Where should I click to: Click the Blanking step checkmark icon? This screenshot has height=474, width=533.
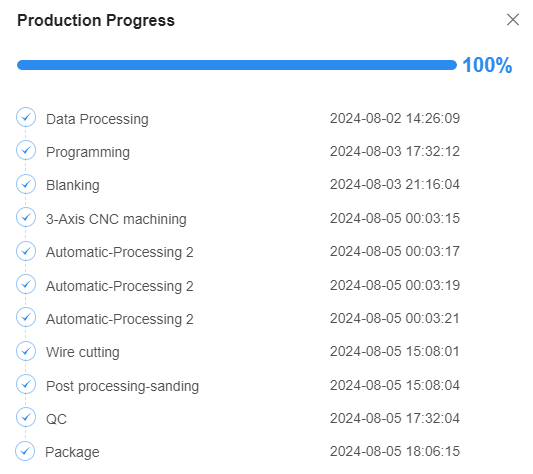[x=26, y=184]
